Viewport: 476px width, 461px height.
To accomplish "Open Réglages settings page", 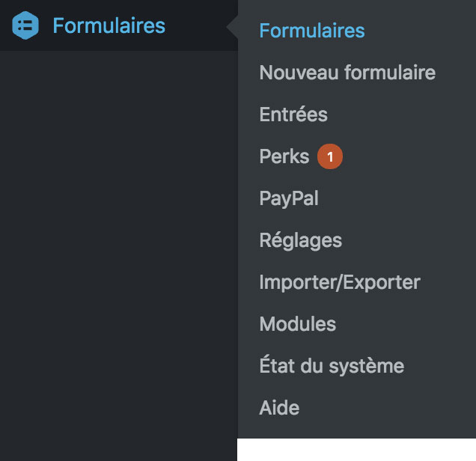I will pyautogui.click(x=300, y=240).
